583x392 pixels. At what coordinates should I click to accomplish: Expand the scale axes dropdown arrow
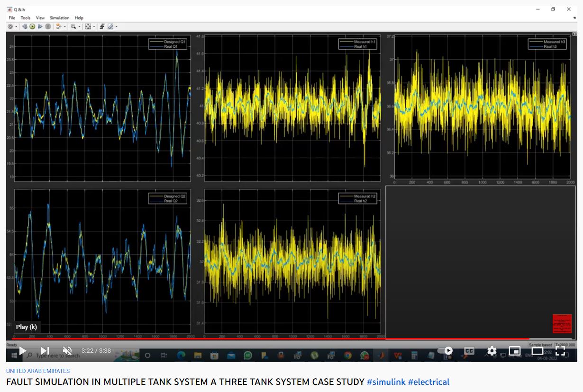(93, 27)
